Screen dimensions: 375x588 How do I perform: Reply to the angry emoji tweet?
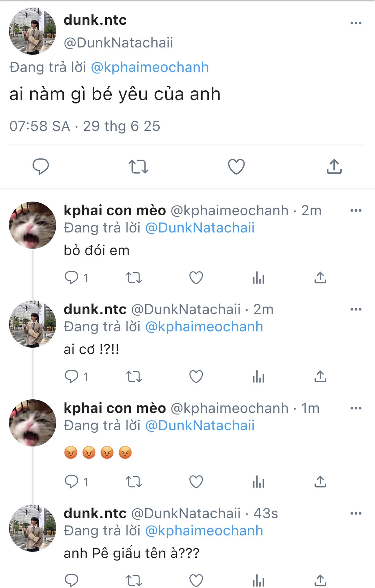click(x=72, y=482)
